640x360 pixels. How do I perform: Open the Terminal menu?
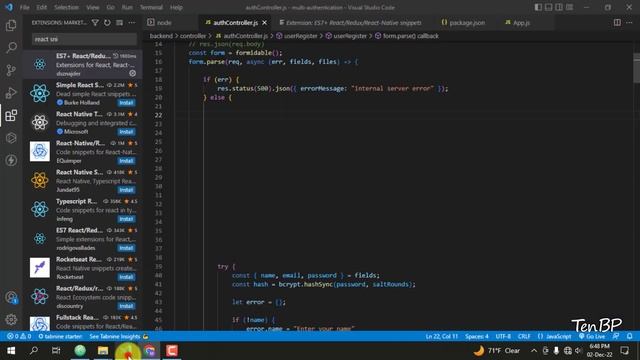(151, 7)
